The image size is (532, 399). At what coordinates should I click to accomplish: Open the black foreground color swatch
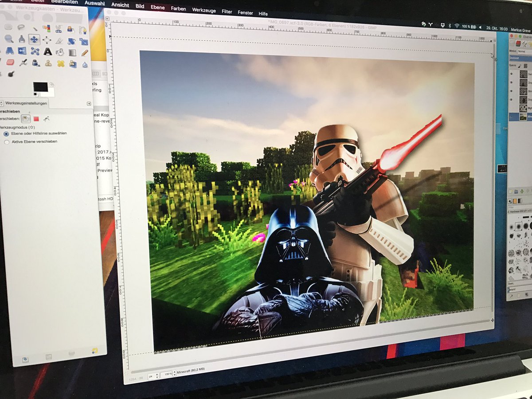pyautogui.click(x=40, y=87)
